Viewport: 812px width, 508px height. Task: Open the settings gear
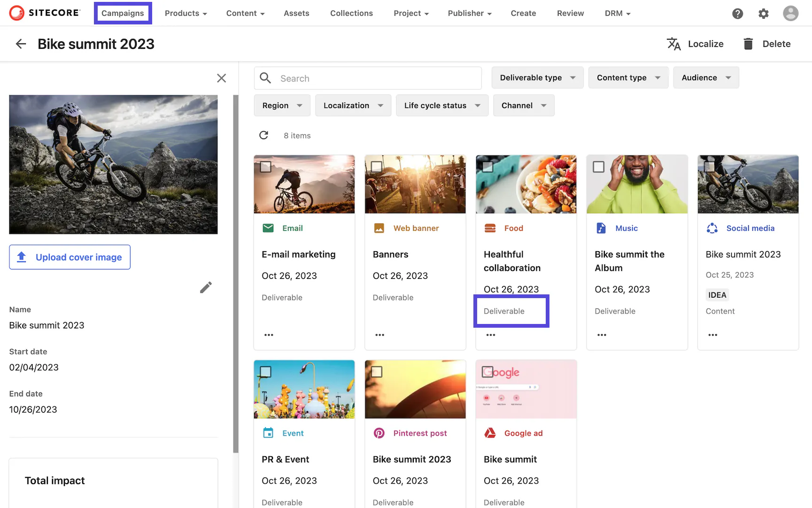click(764, 14)
